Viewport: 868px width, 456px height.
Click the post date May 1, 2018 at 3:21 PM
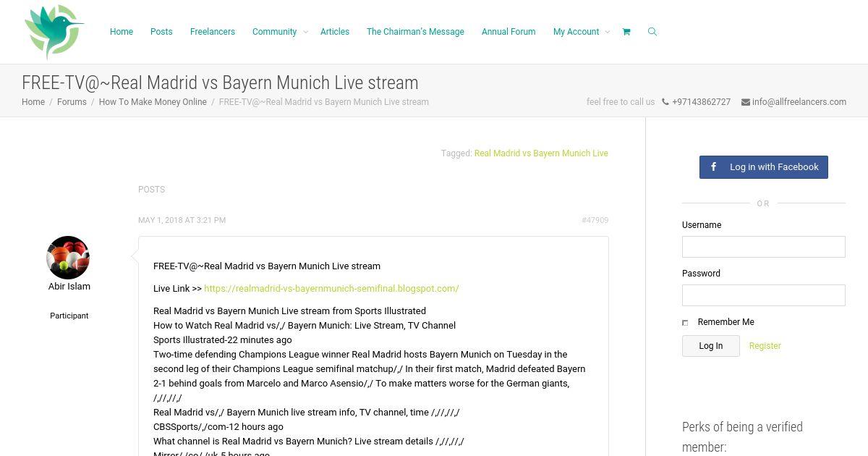click(x=182, y=220)
